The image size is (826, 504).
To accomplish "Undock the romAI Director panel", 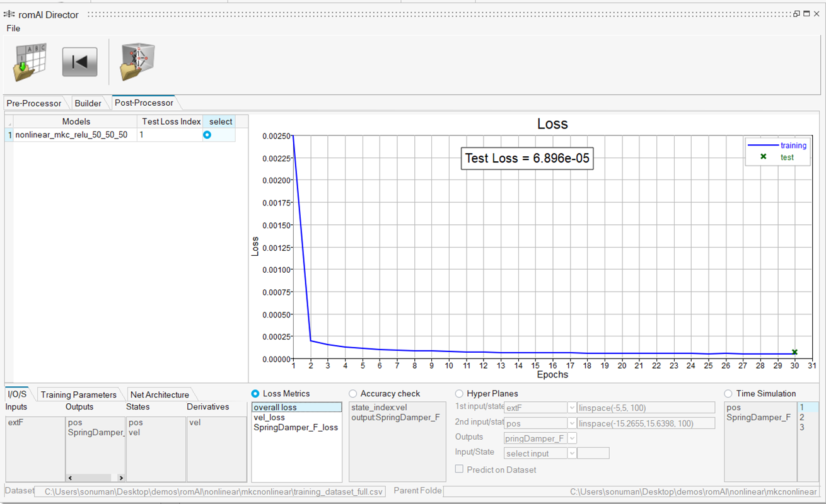I will [796, 14].
